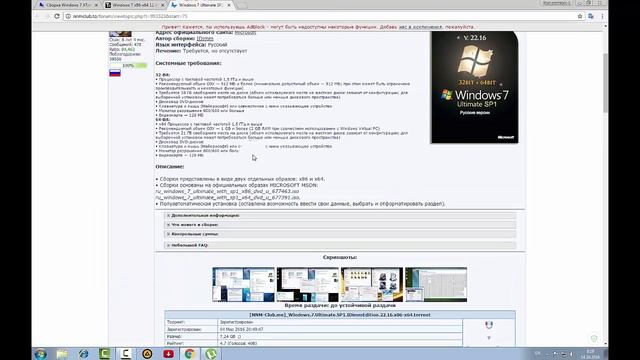Viewport: 640px width, 360px height.
Task: Download the NNM-Club Windows.7.Ultimate.SP1 torrent file link
Action: pyautogui.click(x=340, y=315)
